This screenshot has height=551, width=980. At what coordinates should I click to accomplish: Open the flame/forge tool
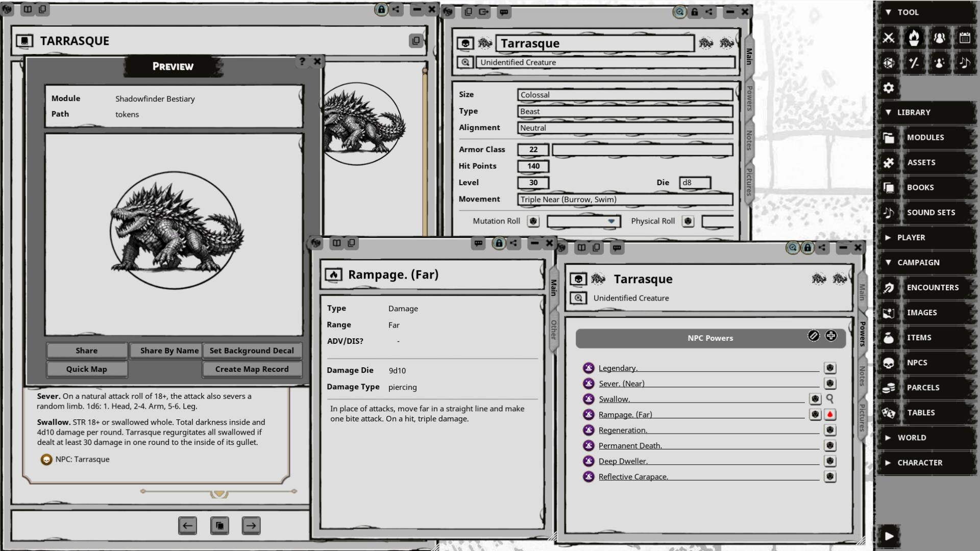[915, 38]
